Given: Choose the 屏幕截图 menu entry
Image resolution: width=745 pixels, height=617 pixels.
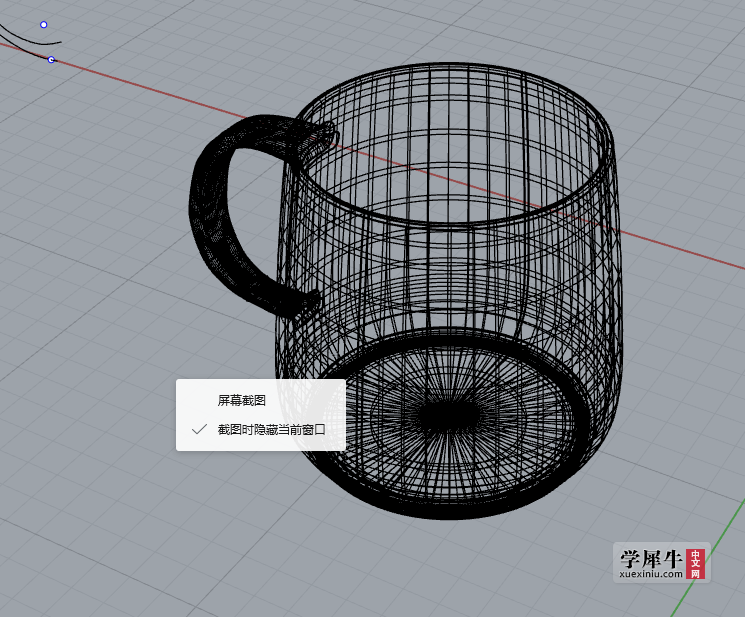Looking at the screenshot, I should click(260, 400).
